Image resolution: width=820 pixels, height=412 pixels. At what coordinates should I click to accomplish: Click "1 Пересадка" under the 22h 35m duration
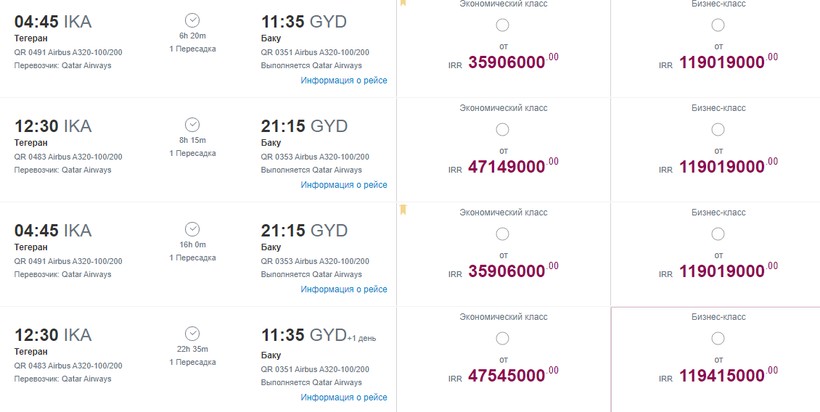[x=192, y=362]
